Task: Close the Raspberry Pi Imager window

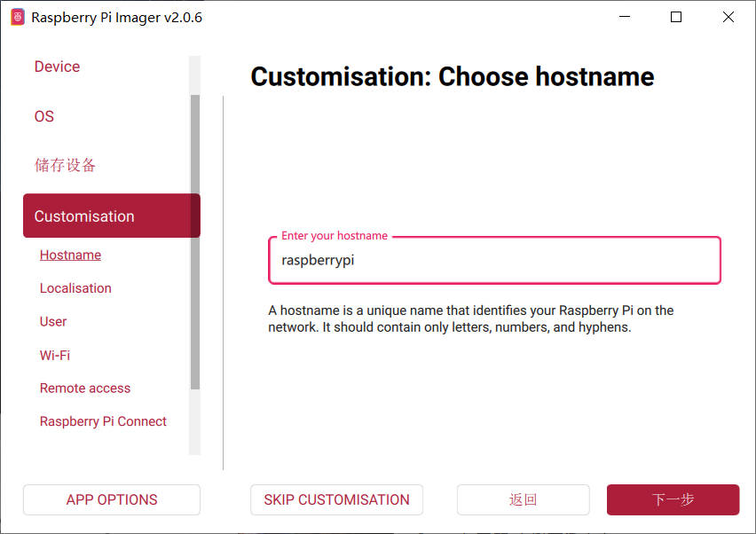Action: click(x=728, y=17)
